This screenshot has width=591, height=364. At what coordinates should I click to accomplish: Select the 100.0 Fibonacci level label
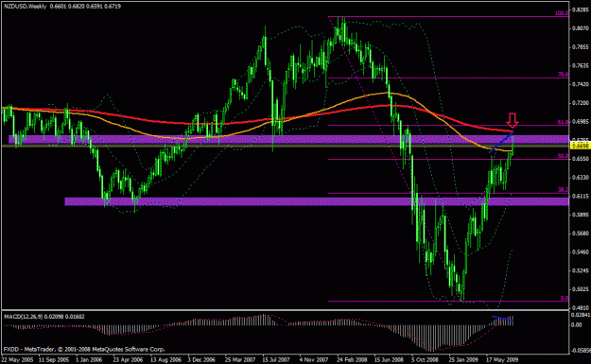click(562, 13)
